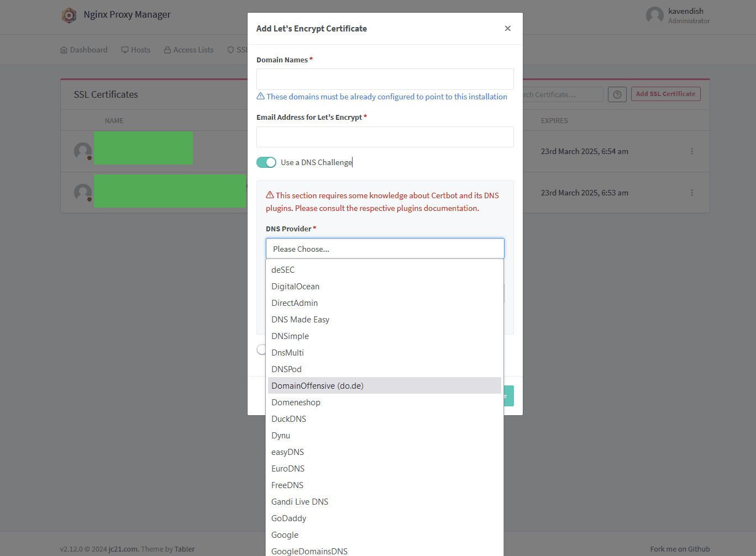
Task: Click the Certbot knowledge warning text
Action: point(382,202)
